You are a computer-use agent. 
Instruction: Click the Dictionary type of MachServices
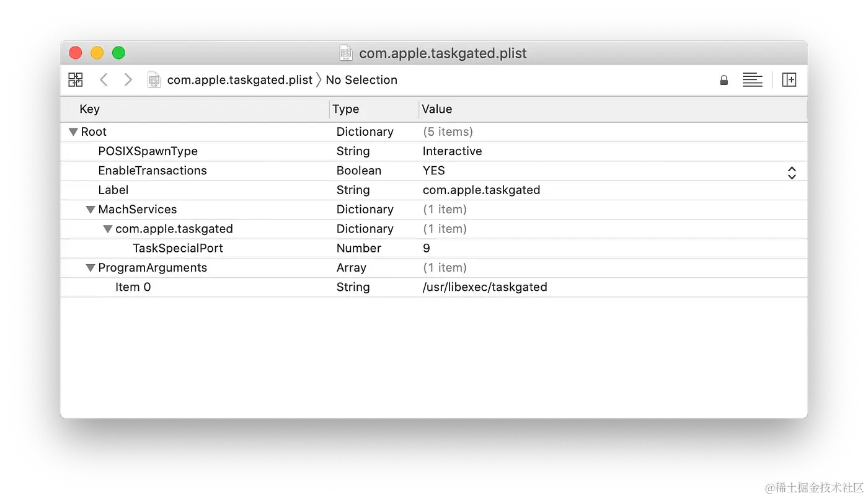tap(365, 210)
